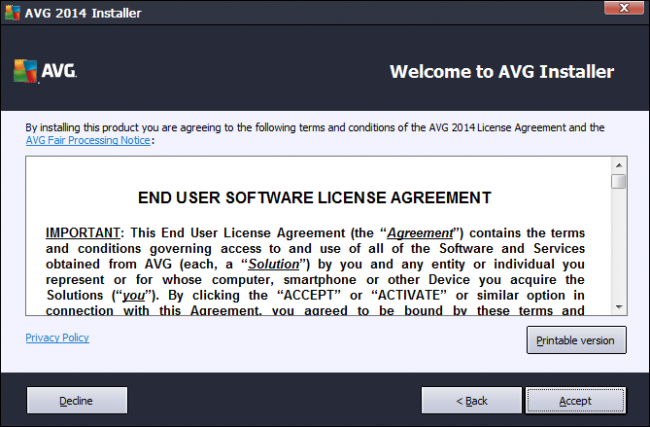Click the Welcome to AVG Installer heading
The image size is (650, 427).
(501, 72)
